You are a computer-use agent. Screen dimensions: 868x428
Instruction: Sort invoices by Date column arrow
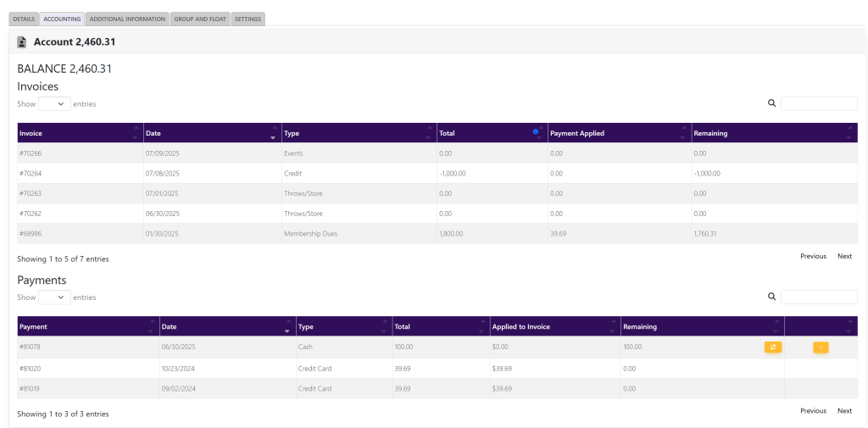[273, 134]
